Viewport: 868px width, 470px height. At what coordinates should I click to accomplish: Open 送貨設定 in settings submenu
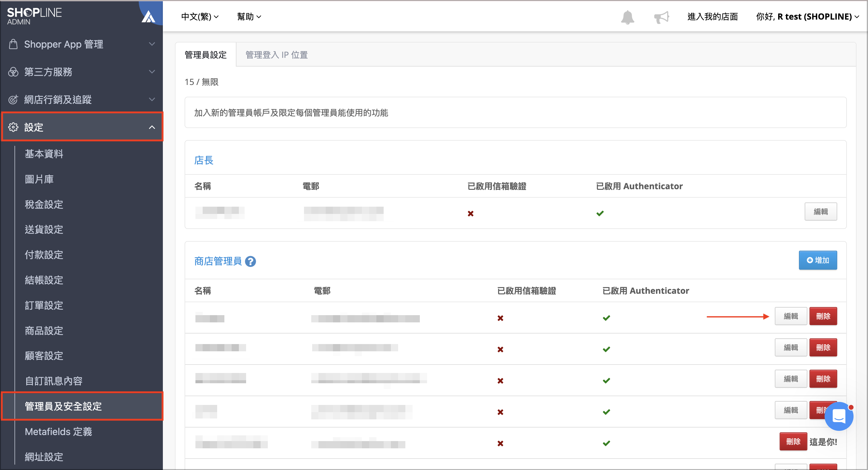click(x=44, y=229)
